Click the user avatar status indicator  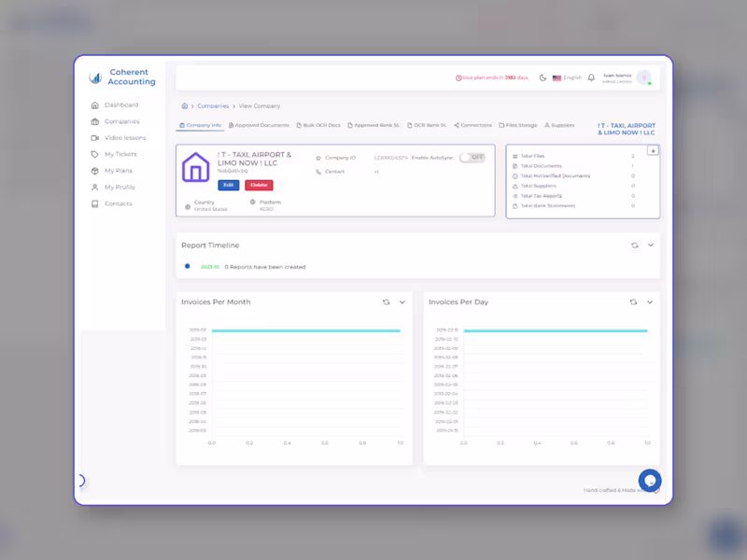coord(649,84)
